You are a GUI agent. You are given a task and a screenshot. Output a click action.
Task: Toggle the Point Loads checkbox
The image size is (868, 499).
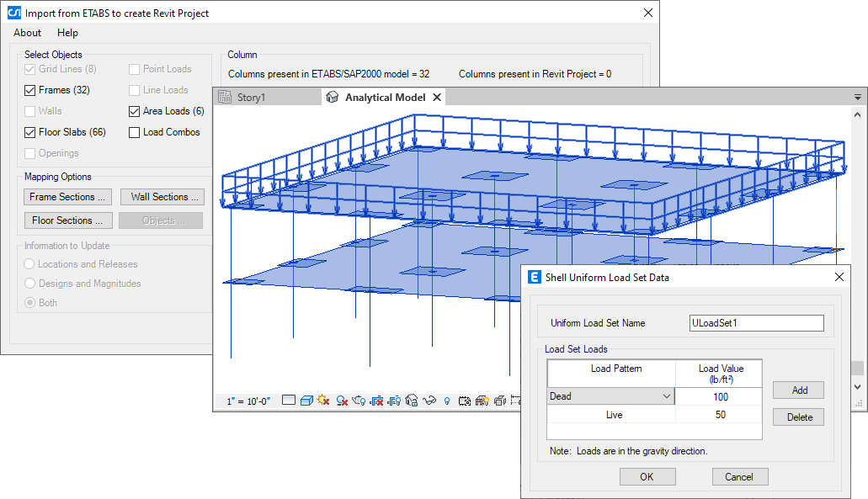click(134, 69)
